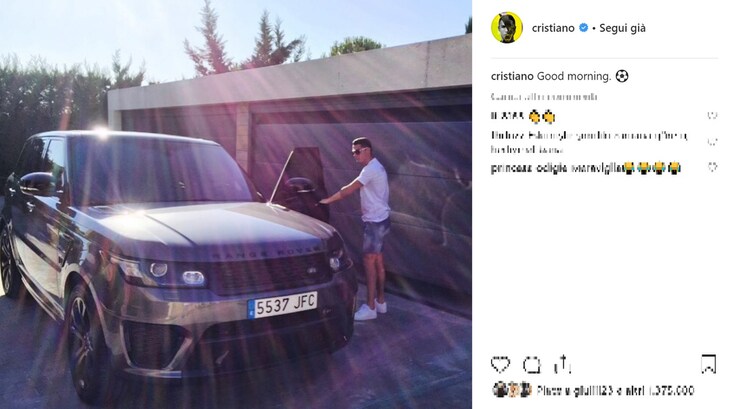Viewport: 736px width, 409px height.
Task: Like the first comment with its heart
Action: click(712, 116)
